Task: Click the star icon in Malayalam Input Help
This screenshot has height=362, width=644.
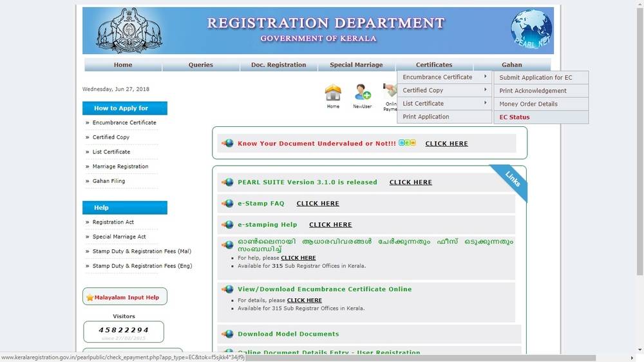Action: [90, 297]
